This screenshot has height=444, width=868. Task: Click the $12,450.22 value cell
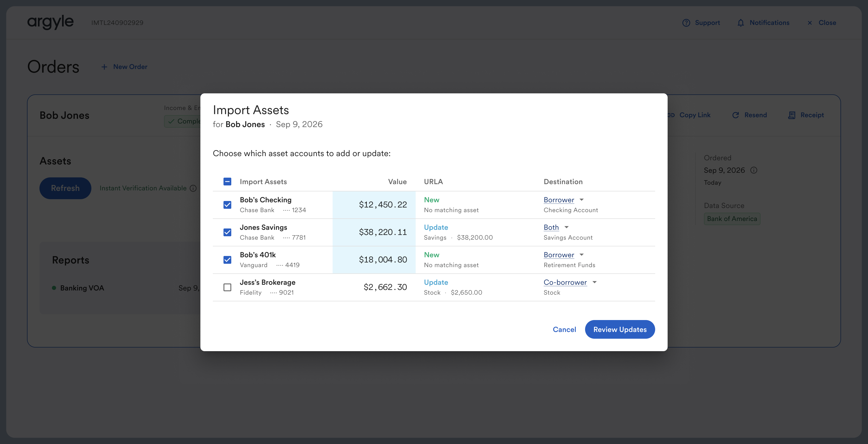click(374, 205)
